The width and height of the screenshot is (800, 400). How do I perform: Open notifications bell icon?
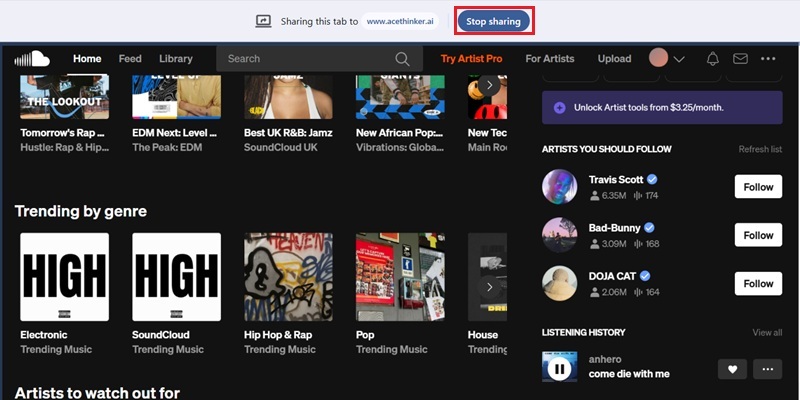pos(713,59)
